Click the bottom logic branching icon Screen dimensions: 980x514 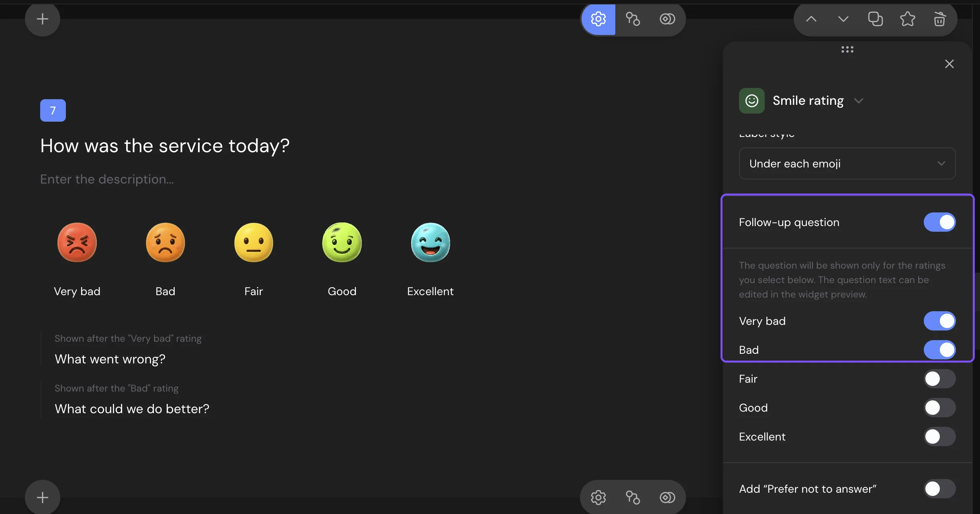coord(633,498)
